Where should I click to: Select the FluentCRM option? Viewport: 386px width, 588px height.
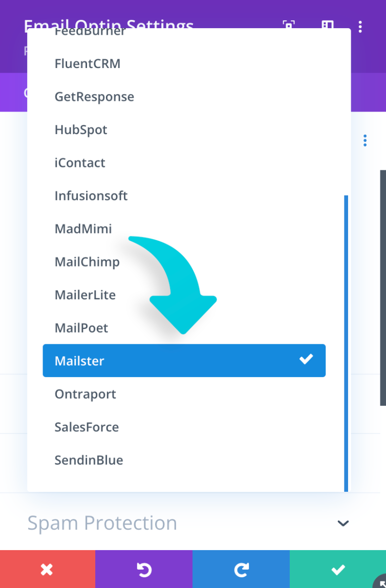[87, 63]
